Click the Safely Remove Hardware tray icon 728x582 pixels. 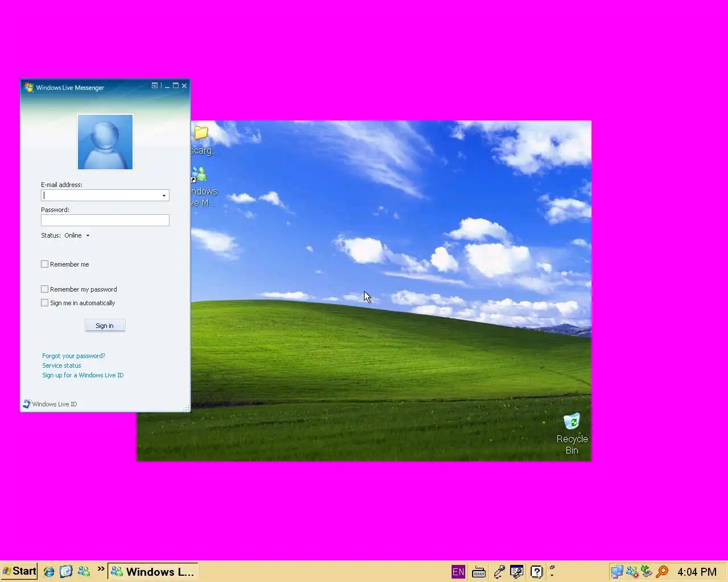point(647,572)
